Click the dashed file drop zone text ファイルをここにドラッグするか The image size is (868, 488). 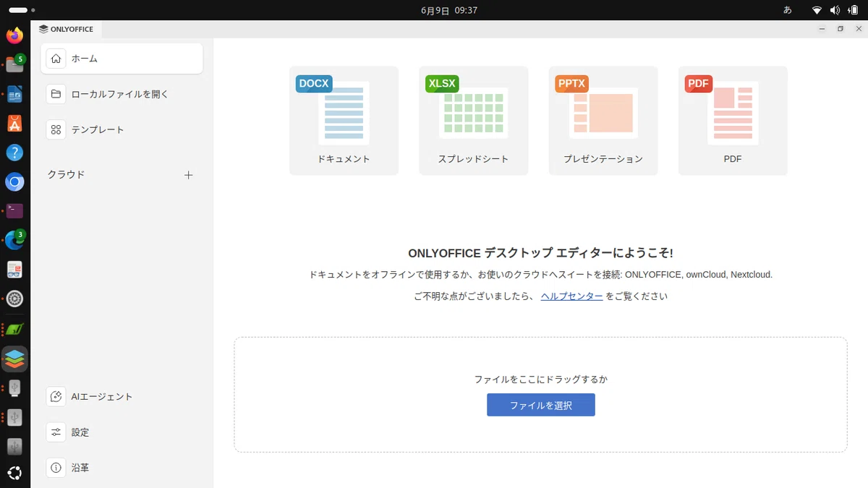point(541,379)
